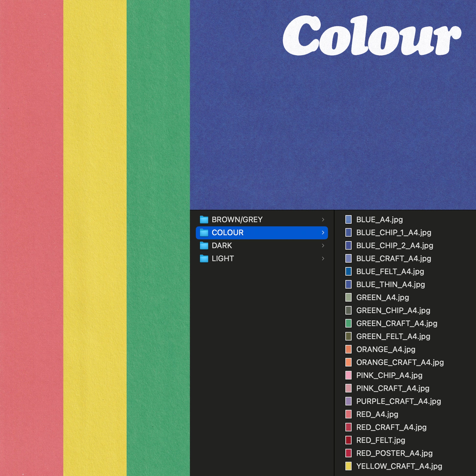Select the file name PURPLE_CRAFT_A4.jpg

(399, 401)
